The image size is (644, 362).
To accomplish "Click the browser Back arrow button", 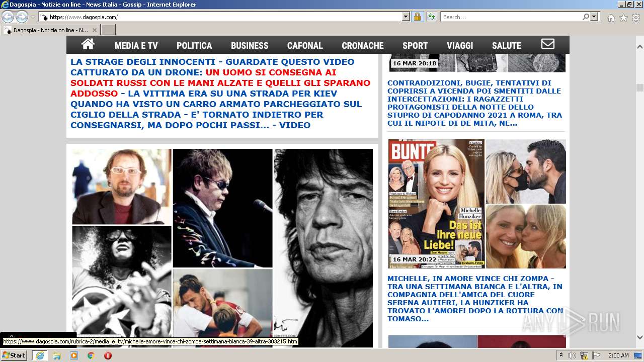I will point(8,17).
